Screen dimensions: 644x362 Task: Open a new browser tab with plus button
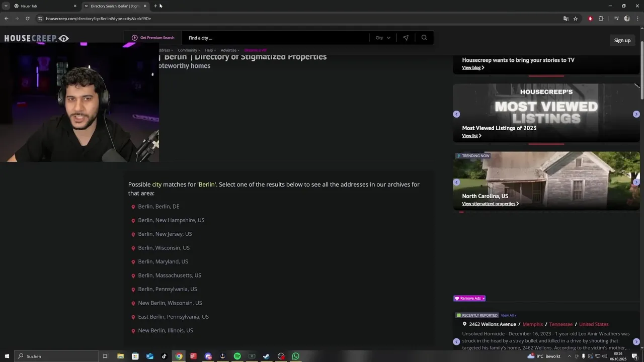[x=155, y=6]
